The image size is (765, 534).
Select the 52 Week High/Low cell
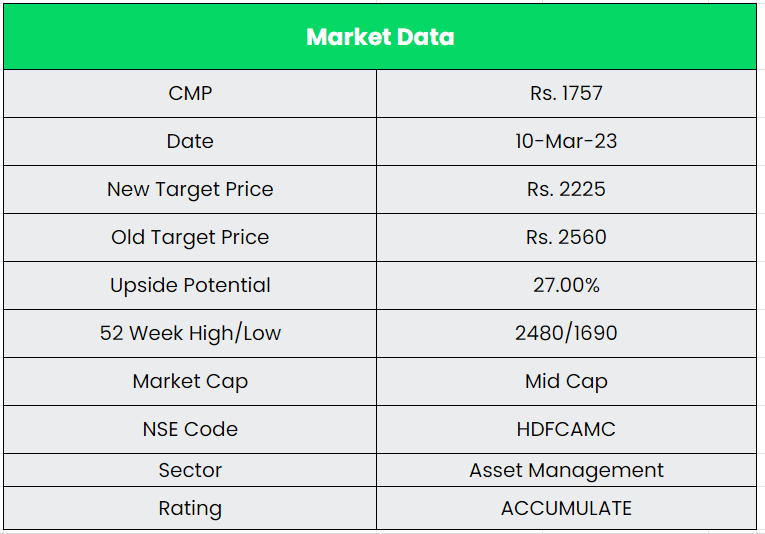(190, 333)
